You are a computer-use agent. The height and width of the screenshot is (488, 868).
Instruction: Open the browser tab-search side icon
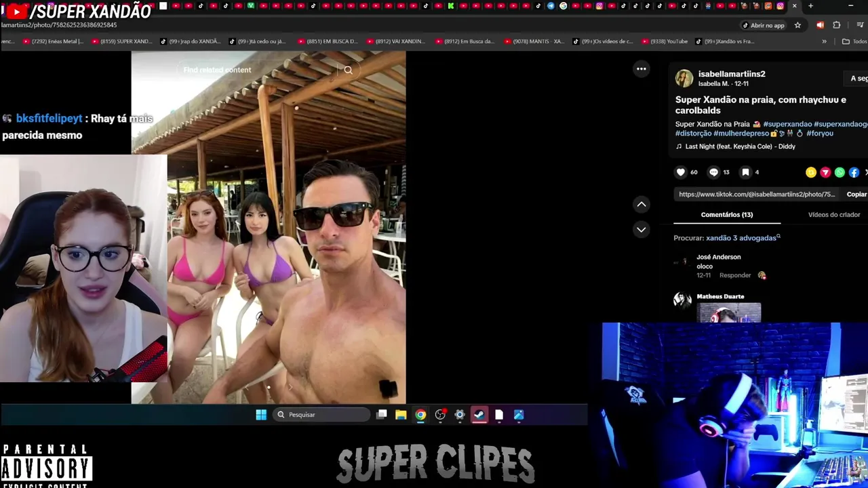point(860,25)
